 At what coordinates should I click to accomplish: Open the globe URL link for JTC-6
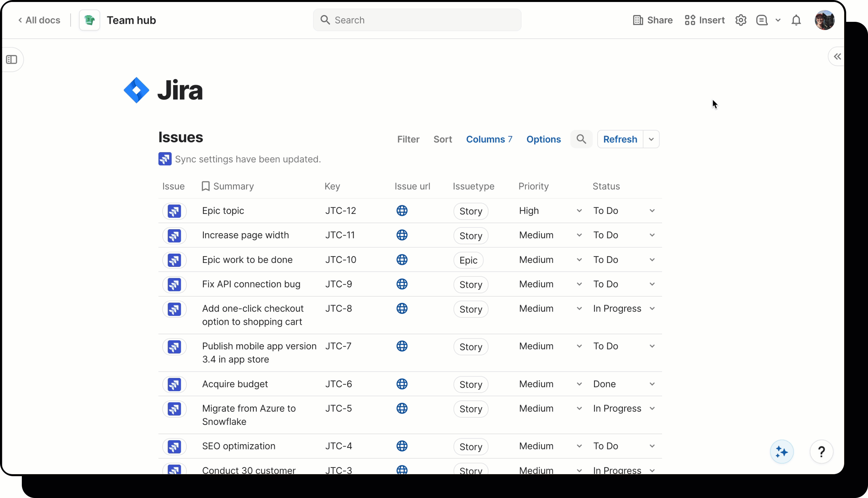point(402,384)
